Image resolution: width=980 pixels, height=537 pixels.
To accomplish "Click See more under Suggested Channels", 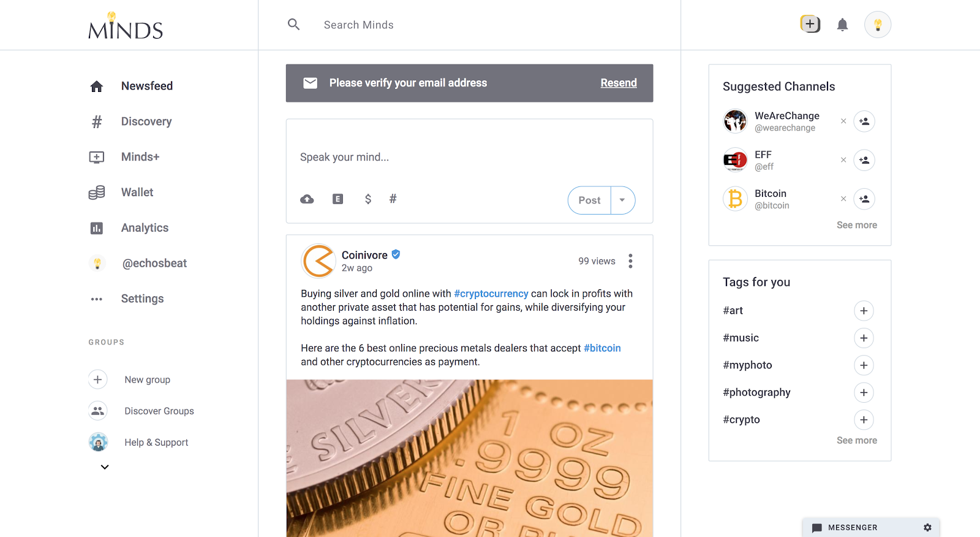I will (x=857, y=225).
